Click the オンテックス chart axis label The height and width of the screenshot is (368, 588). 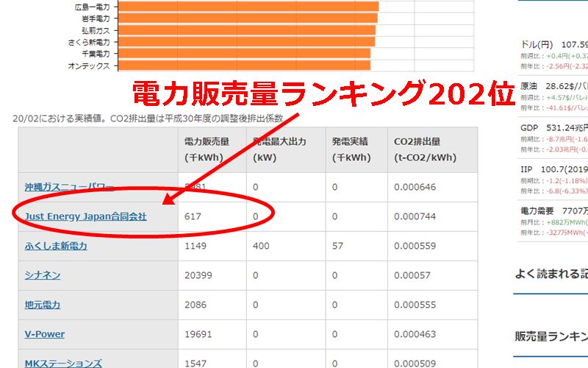89,66
